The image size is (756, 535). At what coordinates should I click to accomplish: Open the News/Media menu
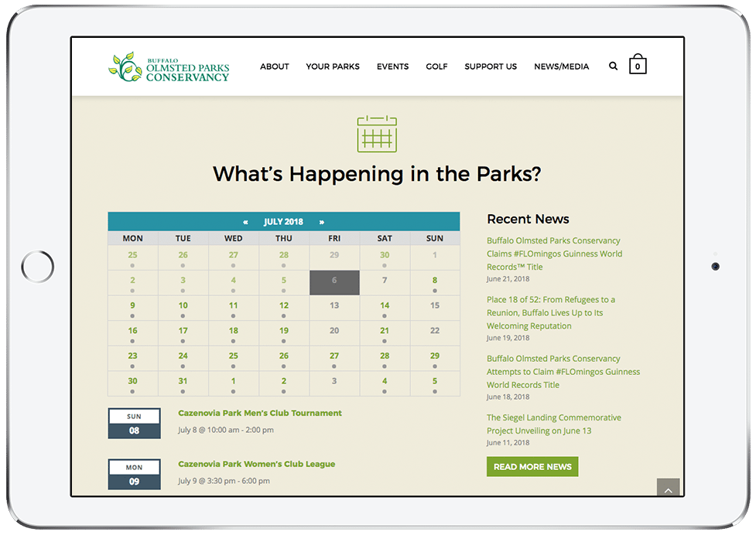(x=561, y=66)
